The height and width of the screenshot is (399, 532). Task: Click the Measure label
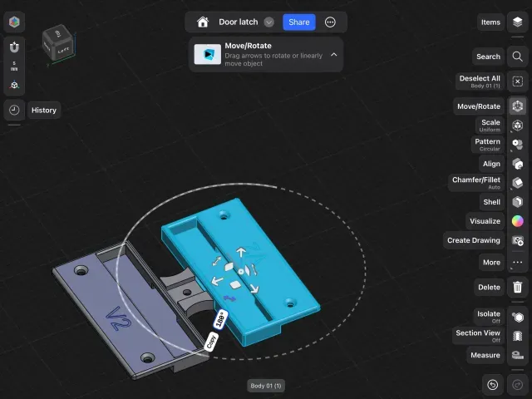click(485, 355)
